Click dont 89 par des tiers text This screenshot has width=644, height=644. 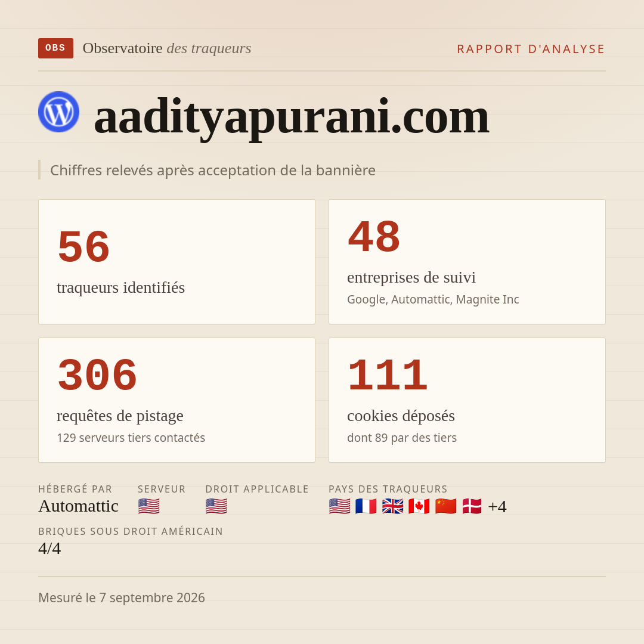click(402, 438)
